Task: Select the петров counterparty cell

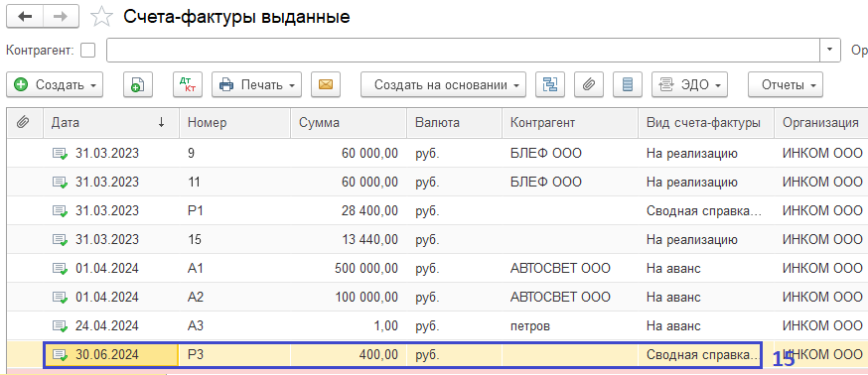Action: 570,326
